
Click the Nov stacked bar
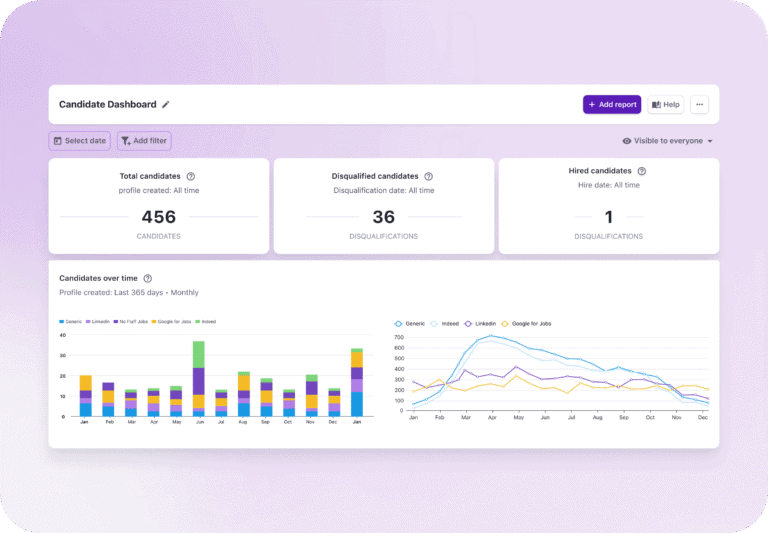(312, 396)
